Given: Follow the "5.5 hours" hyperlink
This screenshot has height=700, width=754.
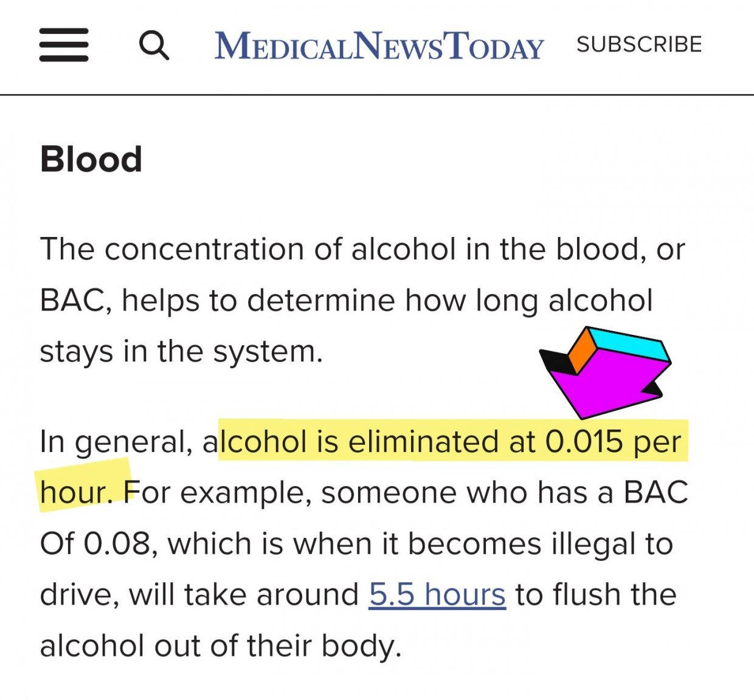Looking at the screenshot, I should [x=437, y=594].
